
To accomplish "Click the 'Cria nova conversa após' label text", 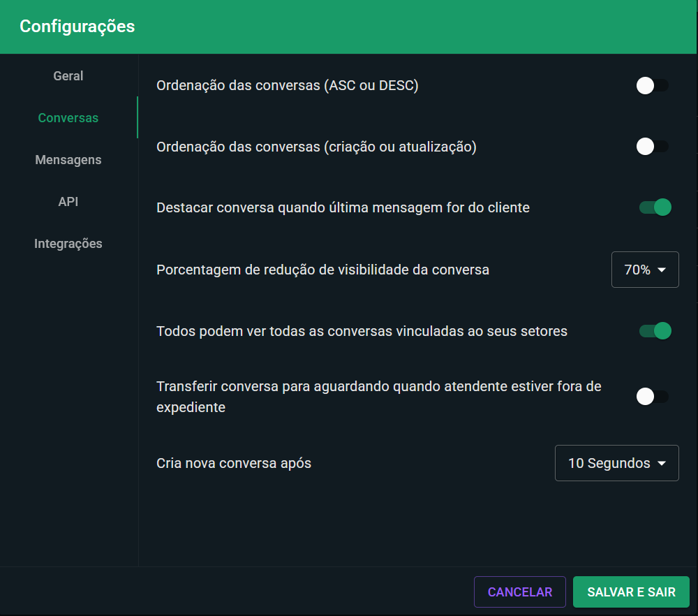I will coord(234,463).
